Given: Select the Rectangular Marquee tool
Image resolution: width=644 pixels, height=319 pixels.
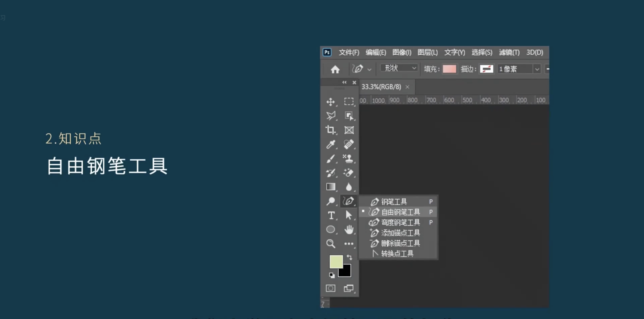Looking at the screenshot, I should point(349,101).
